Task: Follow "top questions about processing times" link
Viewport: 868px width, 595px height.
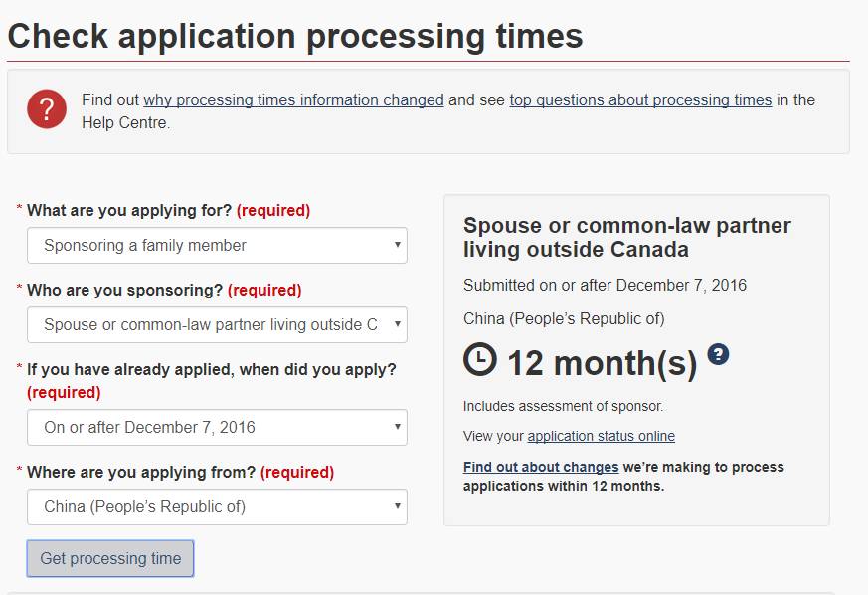Action: pos(640,100)
